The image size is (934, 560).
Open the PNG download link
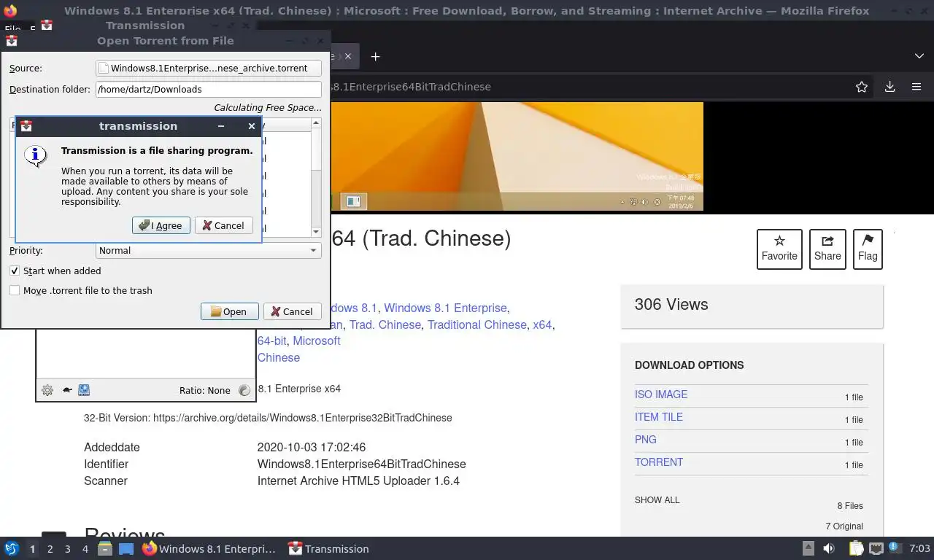pyautogui.click(x=646, y=440)
